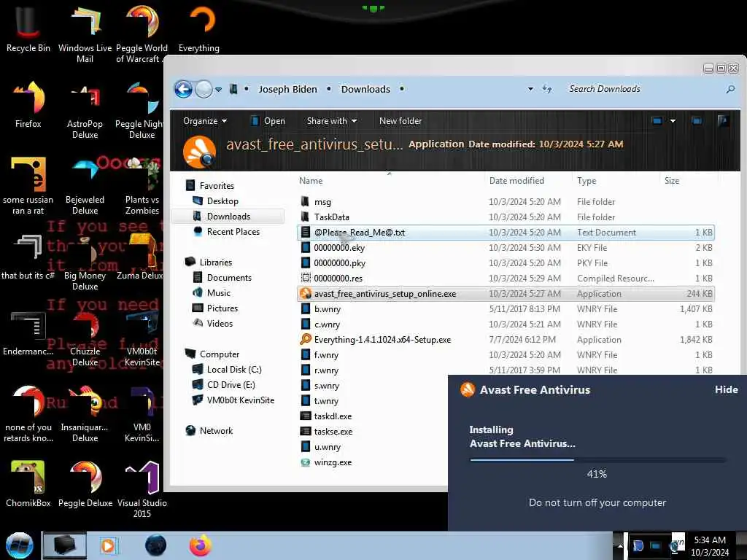Launch Visual Studio 2015 desktop icon
The width and height of the screenshot is (747, 560).
[x=142, y=489]
